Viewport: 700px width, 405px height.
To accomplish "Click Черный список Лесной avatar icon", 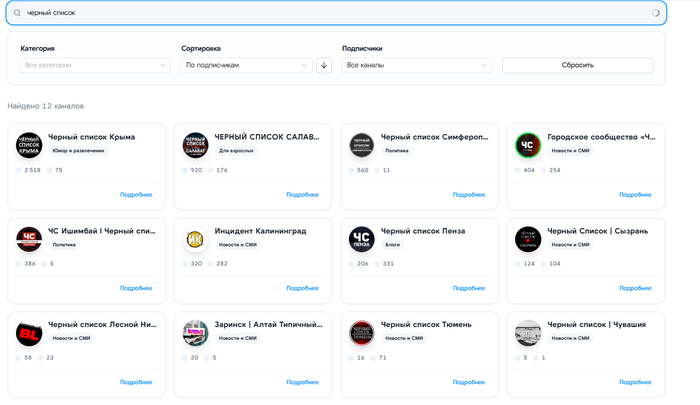I will click(28, 333).
